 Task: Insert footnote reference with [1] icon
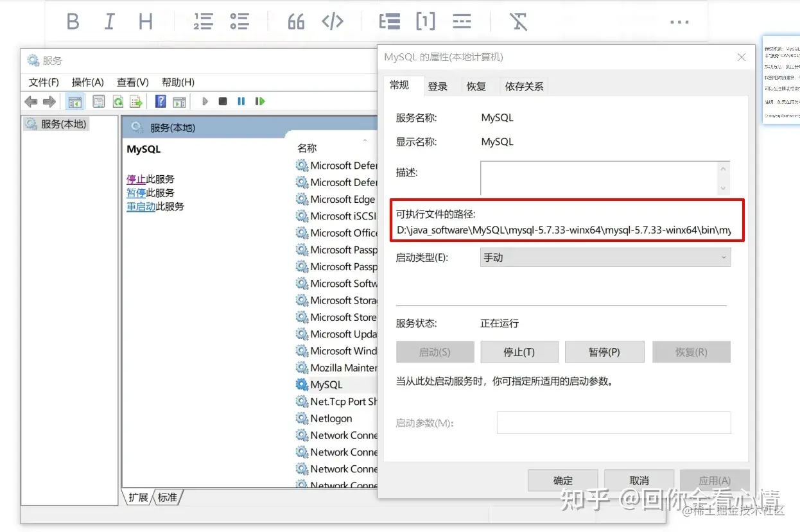click(425, 22)
